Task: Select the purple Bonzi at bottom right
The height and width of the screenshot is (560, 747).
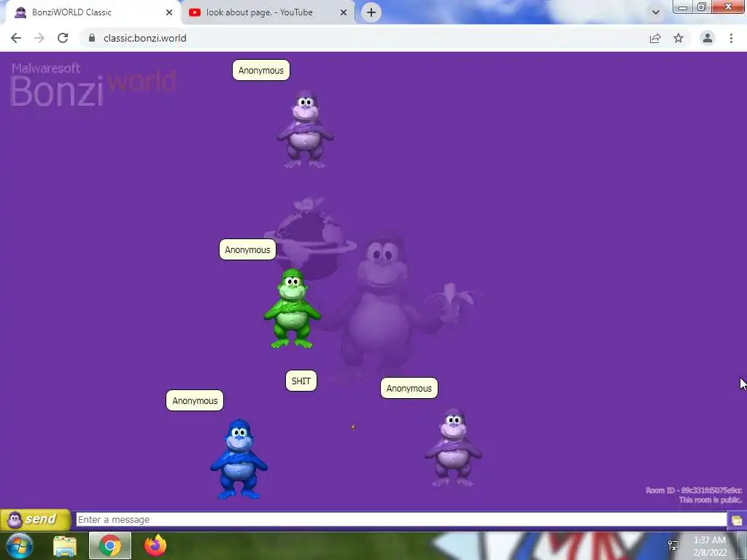Action: pyautogui.click(x=453, y=448)
